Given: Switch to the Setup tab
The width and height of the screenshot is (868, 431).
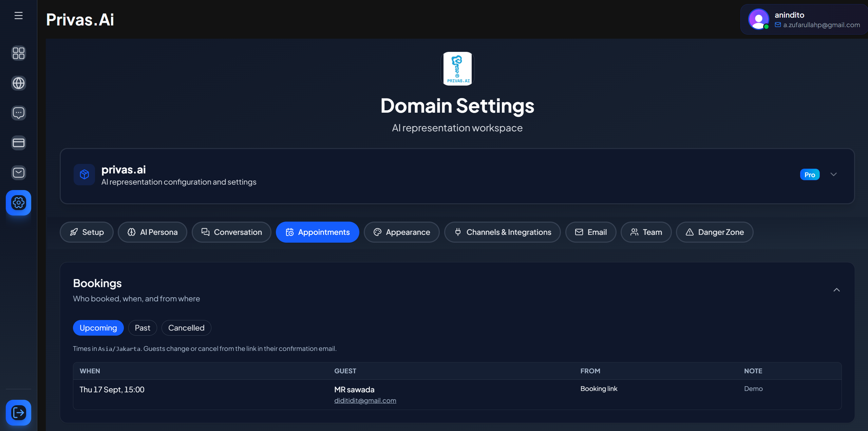Looking at the screenshot, I should [x=87, y=232].
